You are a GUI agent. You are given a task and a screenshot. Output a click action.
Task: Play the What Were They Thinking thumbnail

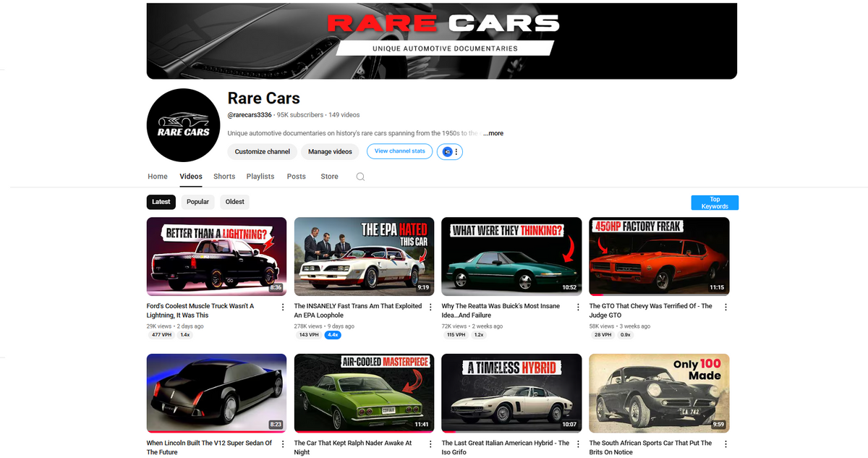[x=512, y=256]
